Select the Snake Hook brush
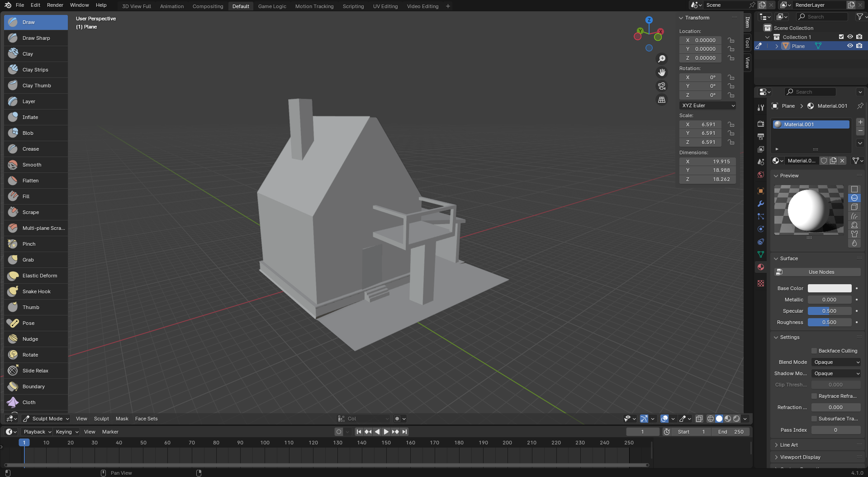Image resolution: width=868 pixels, height=477 pixels. pyautogui.click(x=36, y=291)
